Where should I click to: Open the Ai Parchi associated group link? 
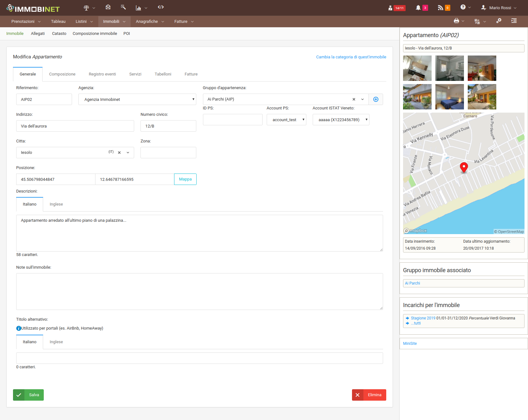(412, 283)
